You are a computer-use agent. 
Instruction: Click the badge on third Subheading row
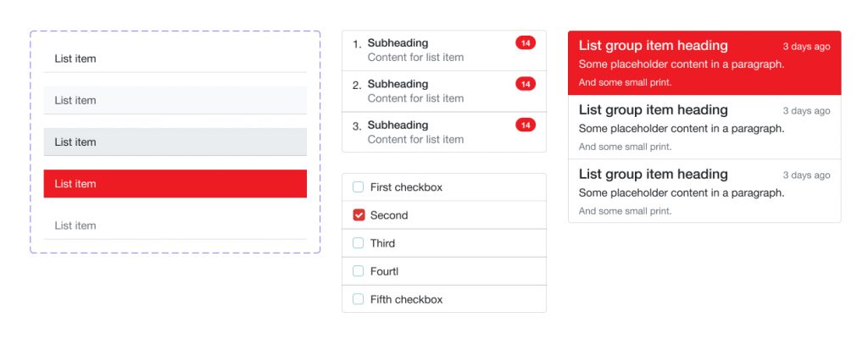526,125
